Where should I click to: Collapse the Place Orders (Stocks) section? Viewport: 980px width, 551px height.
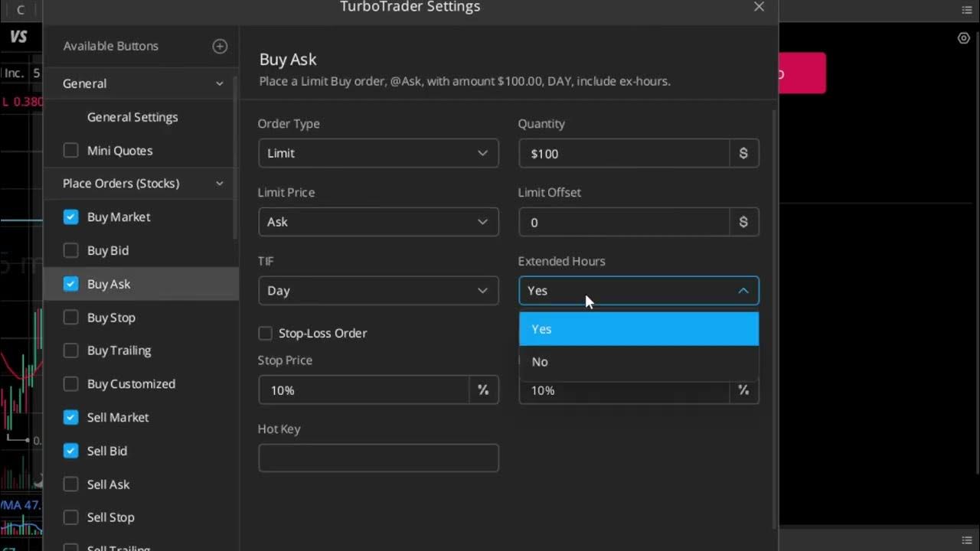click(220, 184)
